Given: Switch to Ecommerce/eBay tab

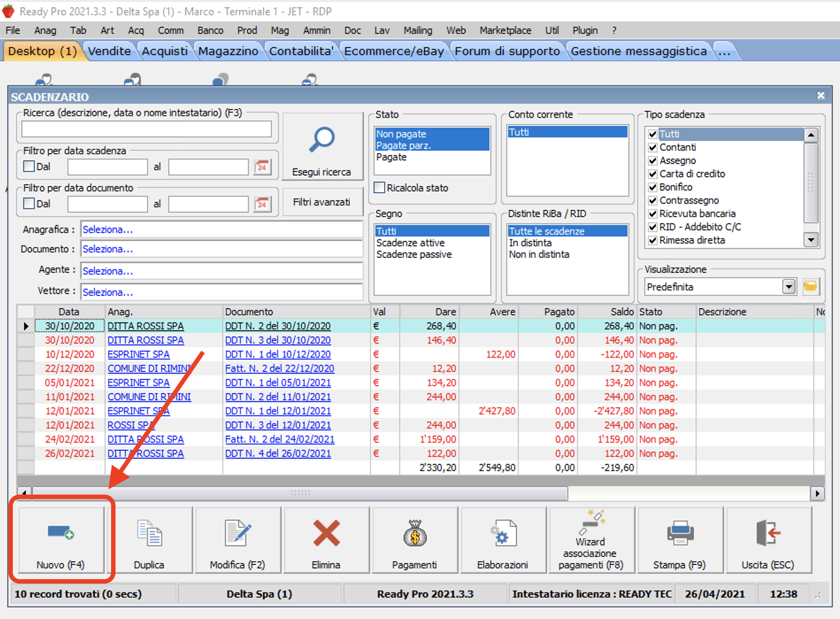Looking at the screenshot, I should click(394, 51).
